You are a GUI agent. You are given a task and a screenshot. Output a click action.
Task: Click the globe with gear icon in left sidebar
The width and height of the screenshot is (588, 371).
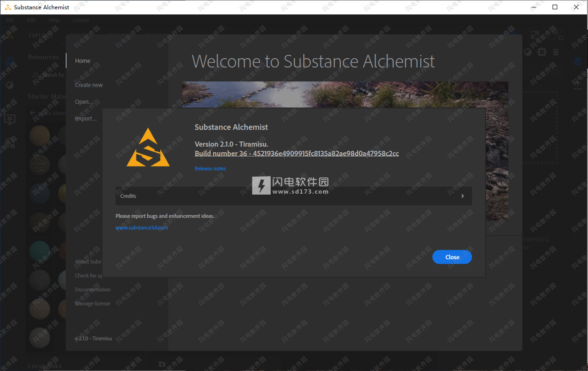point(10,143)
